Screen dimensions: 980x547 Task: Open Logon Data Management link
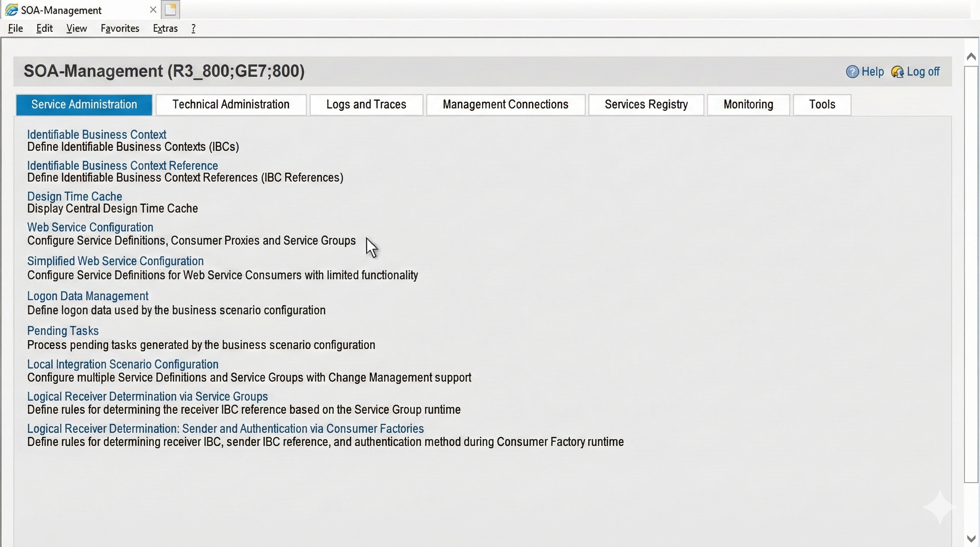[x=88, y=296]
